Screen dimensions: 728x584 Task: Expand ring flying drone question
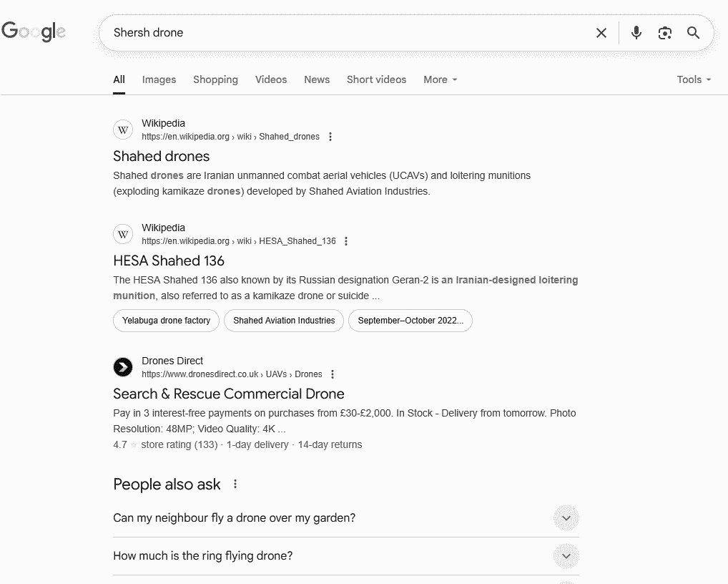click(566, 556)
